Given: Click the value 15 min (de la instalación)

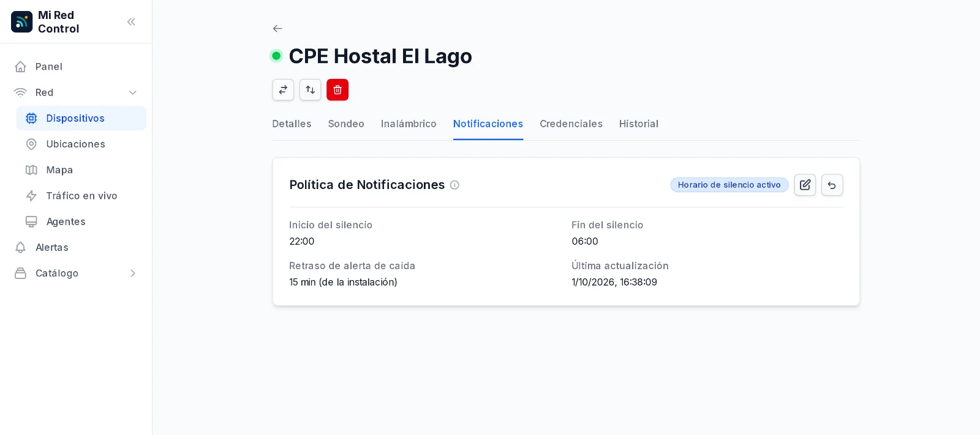Looking at the screenshot, I should tap(343, 282).
